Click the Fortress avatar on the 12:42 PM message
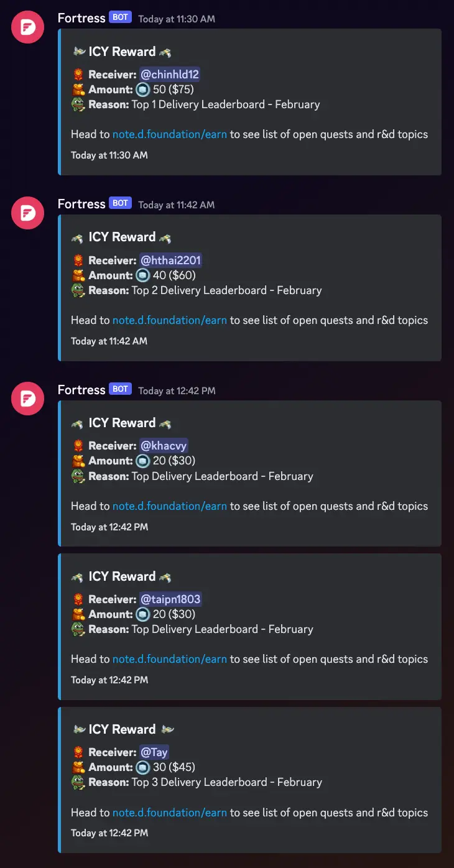This screenshot has width=454, height=868. click(x=28, y=399)
